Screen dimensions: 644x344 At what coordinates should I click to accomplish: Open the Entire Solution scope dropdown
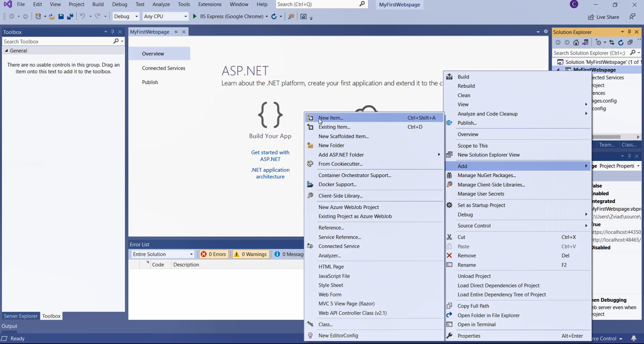[163, 254]
